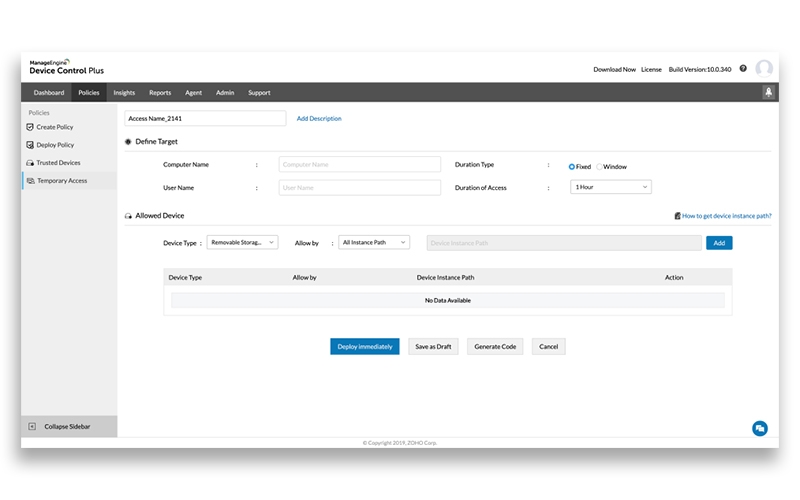Click the Create Policy sidebar icon
The width and height of the screenshot is (800, 500).
pos(30,127)
